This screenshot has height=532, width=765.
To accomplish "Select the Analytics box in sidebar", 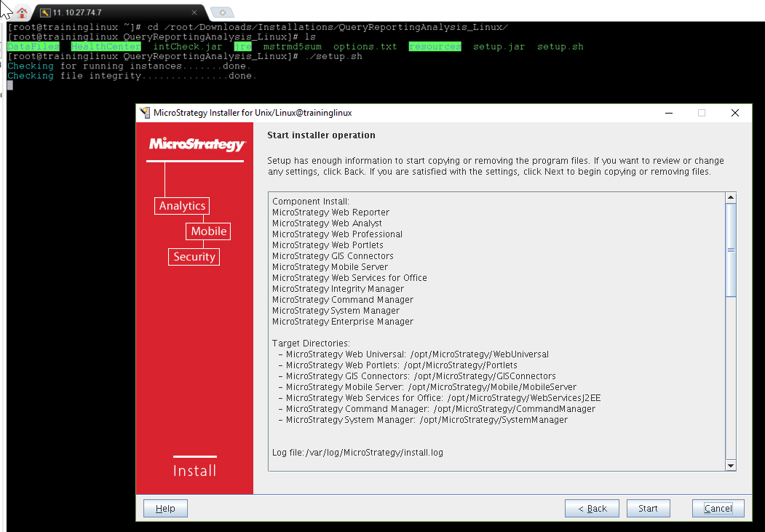I will (x=182, y=206).
